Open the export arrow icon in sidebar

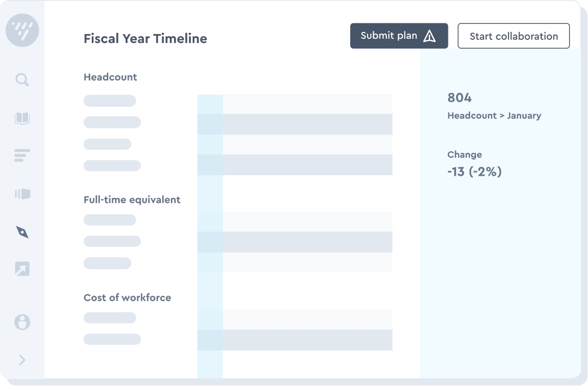pyautogui.click(x=22, y=270)
